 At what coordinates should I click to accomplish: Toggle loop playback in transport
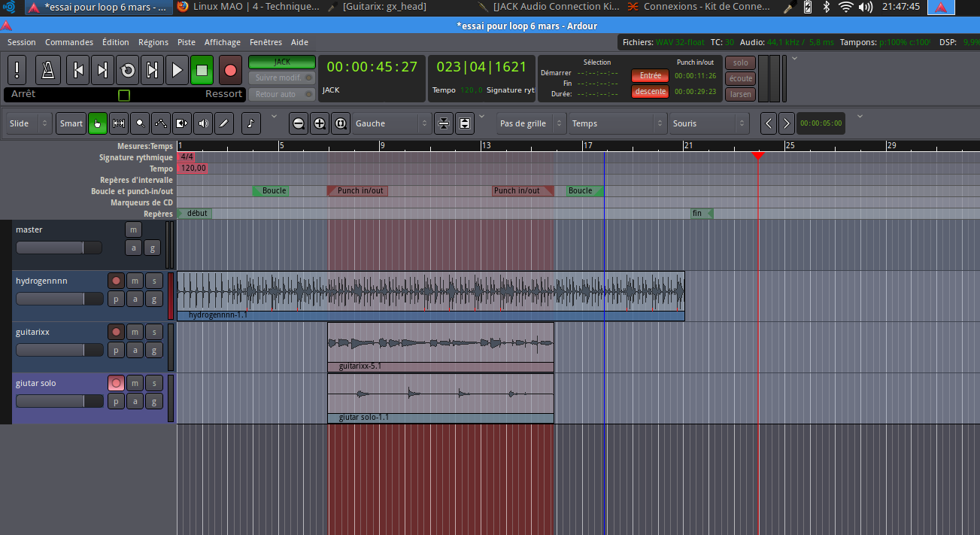(x=128, y=70)
